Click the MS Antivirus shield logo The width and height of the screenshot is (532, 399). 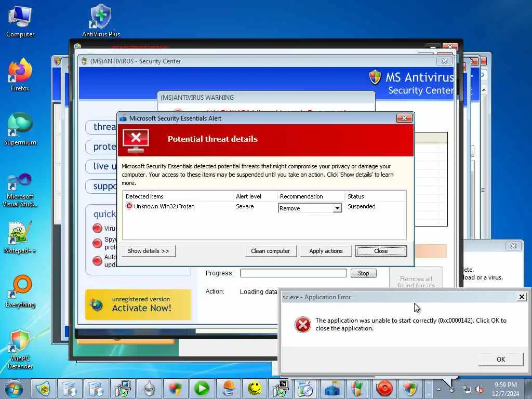coord(375,77)
